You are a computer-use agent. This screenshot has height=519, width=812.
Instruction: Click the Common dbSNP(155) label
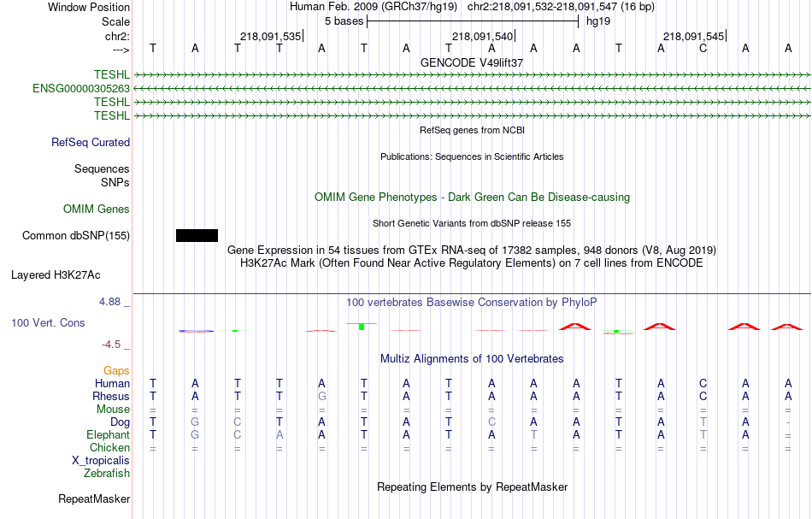pyautogui.click(x=76, y=236)
